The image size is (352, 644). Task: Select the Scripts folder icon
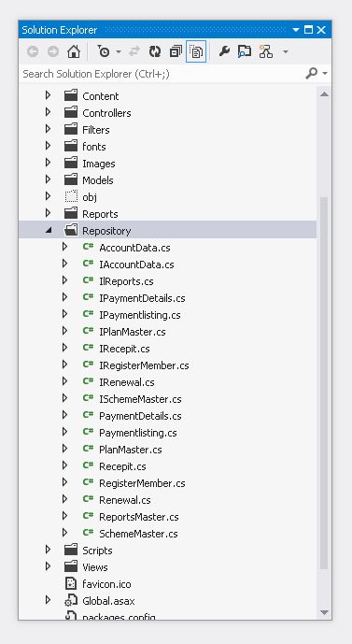point(71,550)
